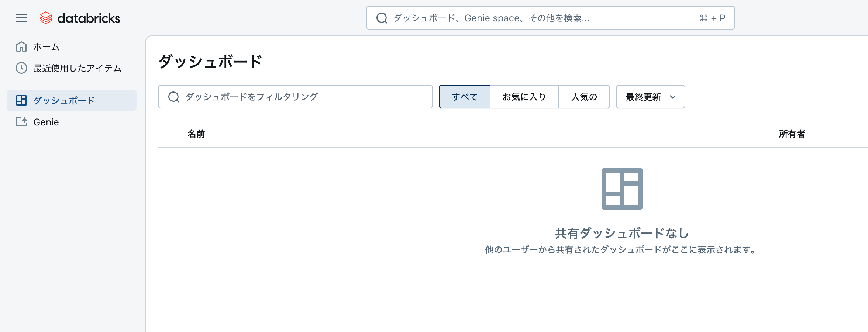This screenshot has height=332, width=868.
Task: Click the ダッシュボード grid icon
Action: point(21,100)
